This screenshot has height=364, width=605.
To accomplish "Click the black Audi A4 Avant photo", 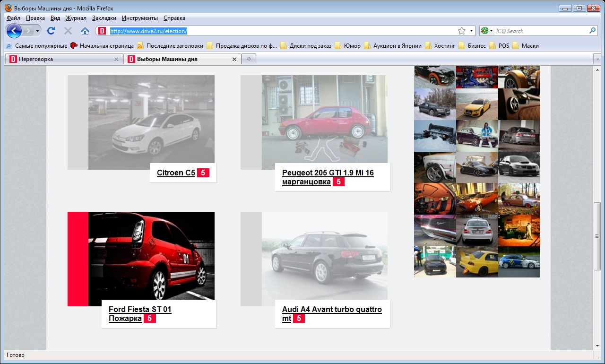I will click(x=324, y=256).
